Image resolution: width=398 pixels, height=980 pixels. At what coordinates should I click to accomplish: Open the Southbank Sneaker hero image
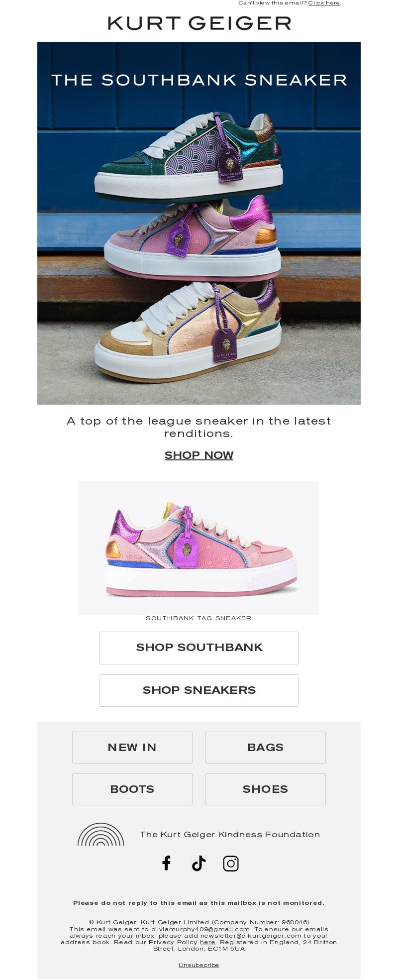[199, 223]
